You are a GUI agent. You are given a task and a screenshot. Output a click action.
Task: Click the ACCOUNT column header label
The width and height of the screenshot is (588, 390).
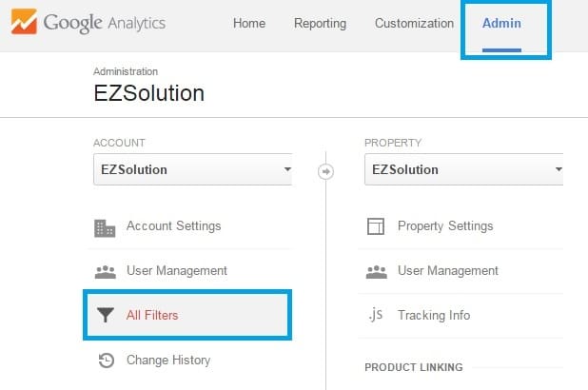tap(119, 143)
